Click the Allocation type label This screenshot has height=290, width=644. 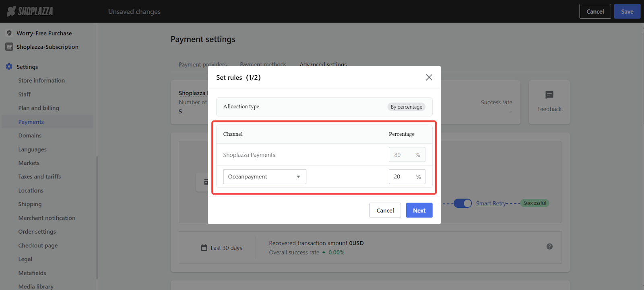[241, 107]
